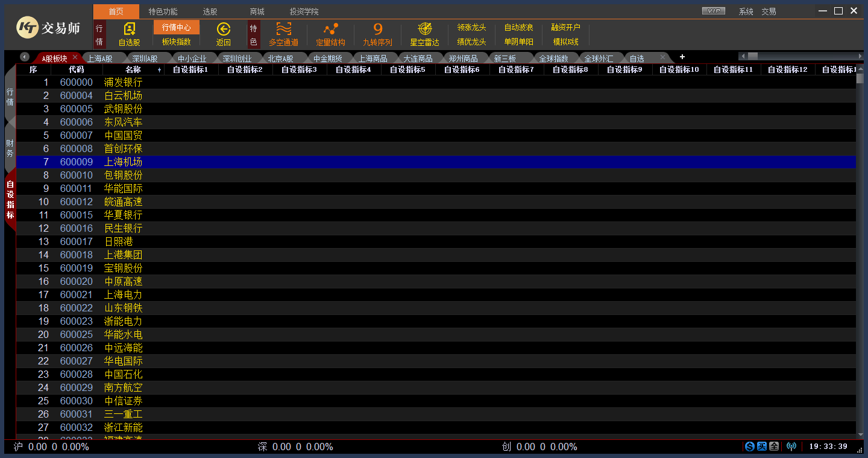Image resolution: width=868 pixels, height=458 pixels.
Task: Open the 特色功能 ribbon tab
Action: pos(163,11)
